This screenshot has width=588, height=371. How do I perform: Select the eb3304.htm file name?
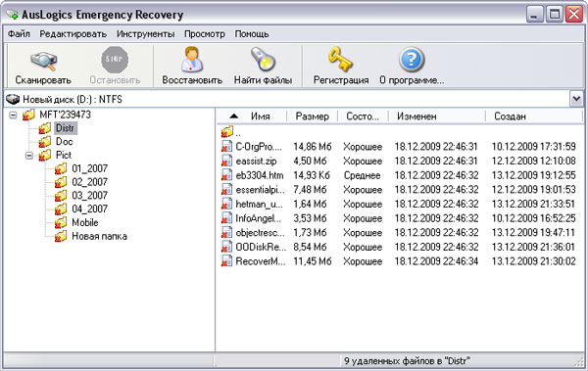260,175
